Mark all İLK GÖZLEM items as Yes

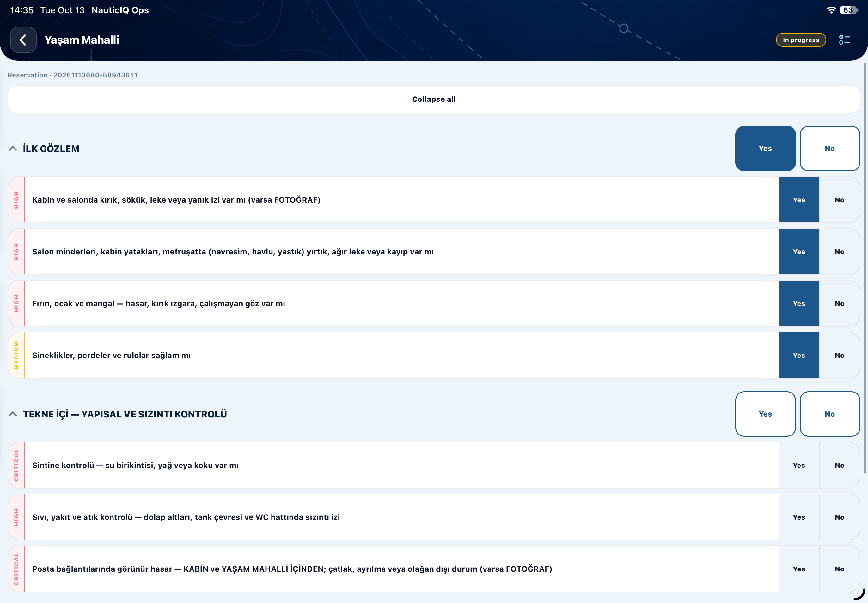(765, 149)
